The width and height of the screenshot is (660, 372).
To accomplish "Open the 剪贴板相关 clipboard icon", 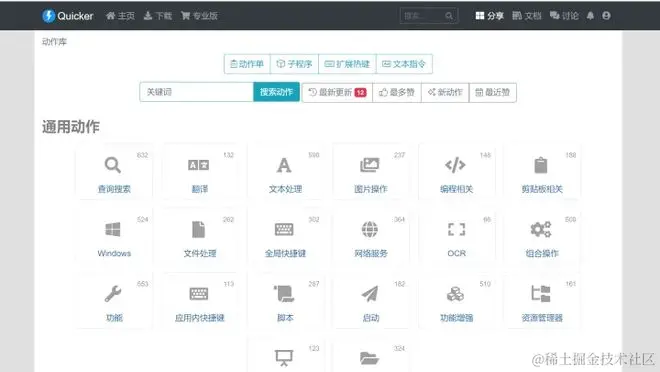I will (x=541, y=165).
